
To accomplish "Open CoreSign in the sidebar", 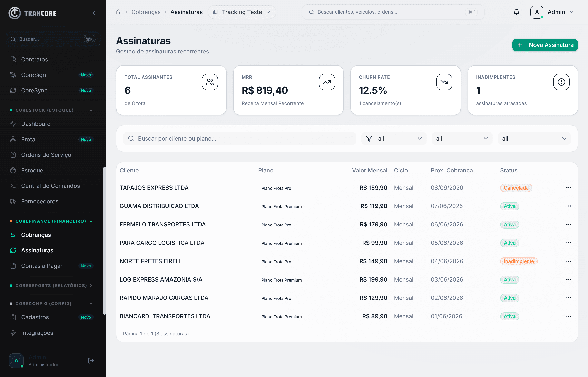I will click(52, 75).
